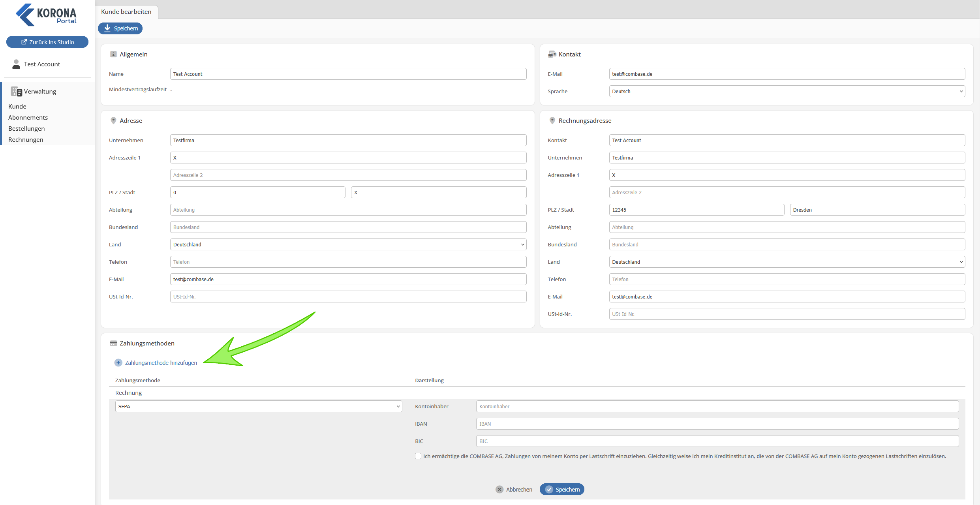The width and height of the screenshot is (980, 505).
Task: Click the Adresse Bundesland field
Action: pos(348,227)
